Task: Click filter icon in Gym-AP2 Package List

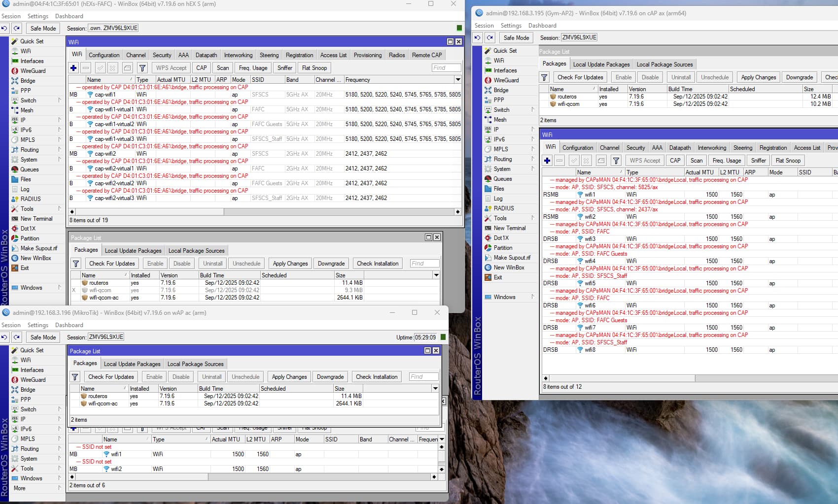Action: pyautogui.click(x=544, y=77)
